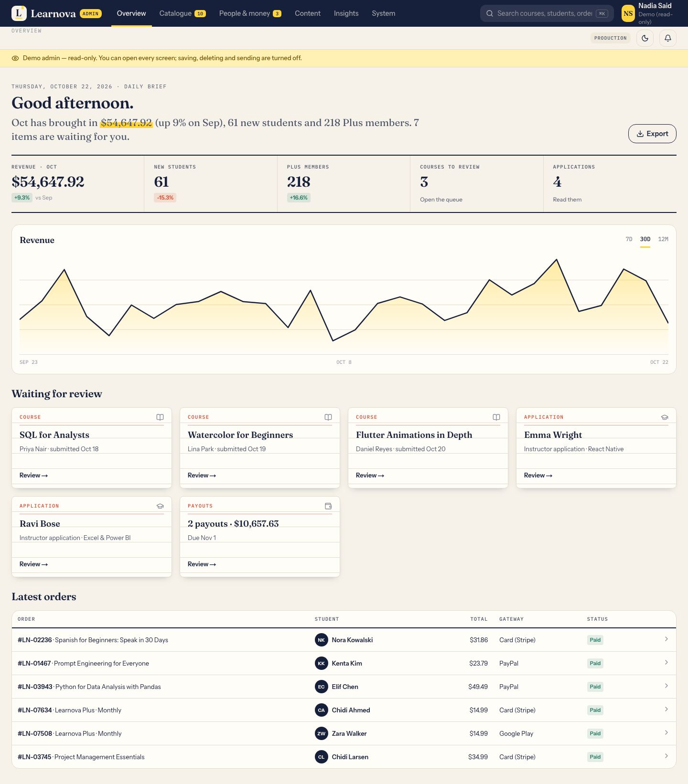This screenshot has height=784, width=688.
Task: Click the graduation cap icon on Ravi Bose card
Action: 160,506
